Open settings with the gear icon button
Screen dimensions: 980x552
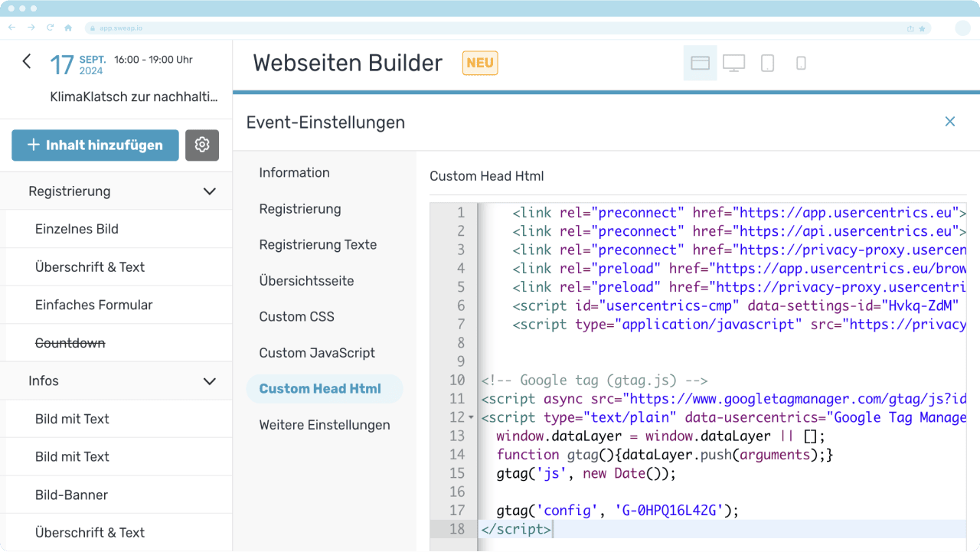[202, 145]
